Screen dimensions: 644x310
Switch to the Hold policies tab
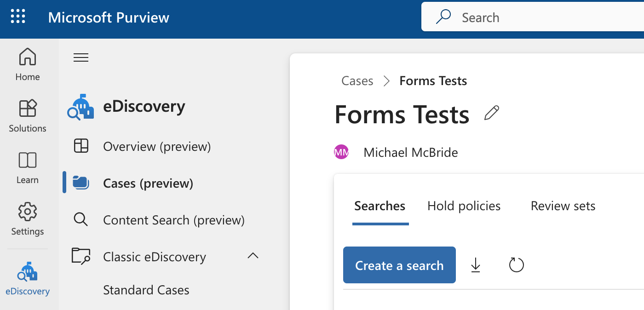464,206
